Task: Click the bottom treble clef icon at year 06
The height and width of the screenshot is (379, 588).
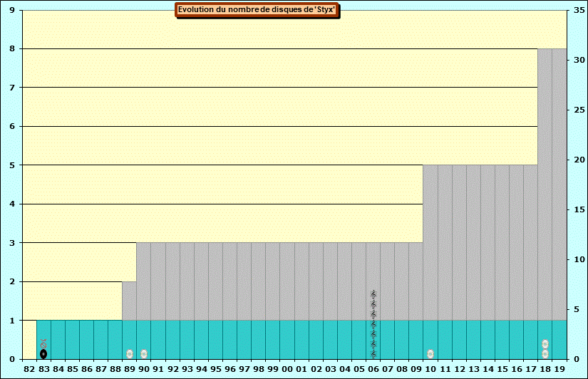Action: [373, 354]
